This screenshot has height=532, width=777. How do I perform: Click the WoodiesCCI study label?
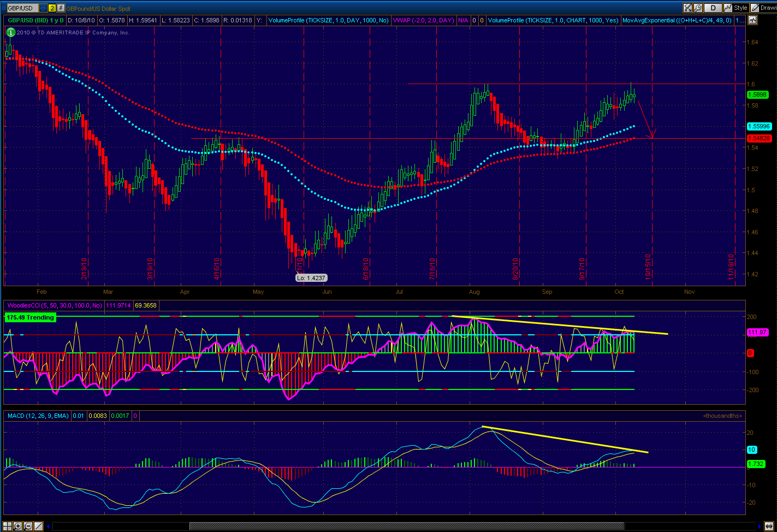click(54, 305)
